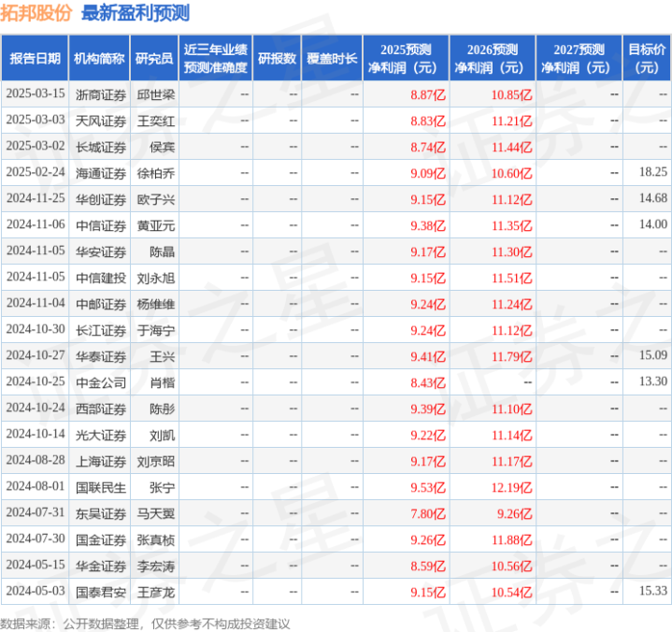Click 11.44亿 forecast value

pos(511,147)
